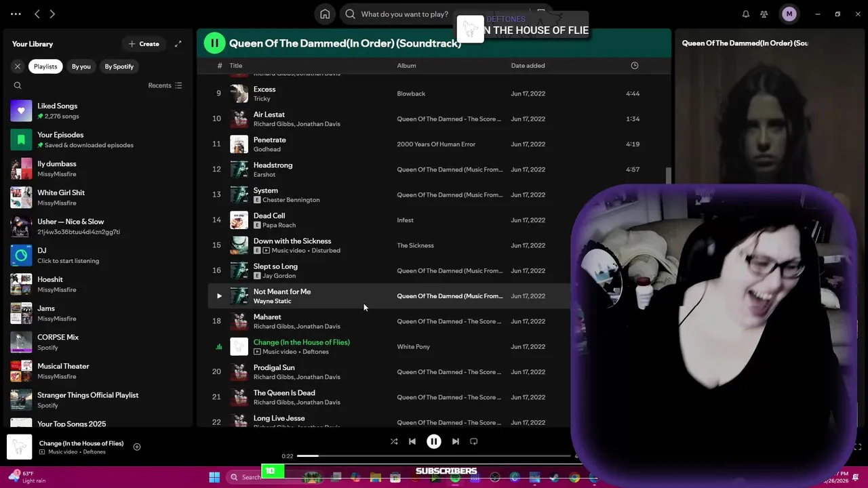Open artist Papa Roach

279,225
